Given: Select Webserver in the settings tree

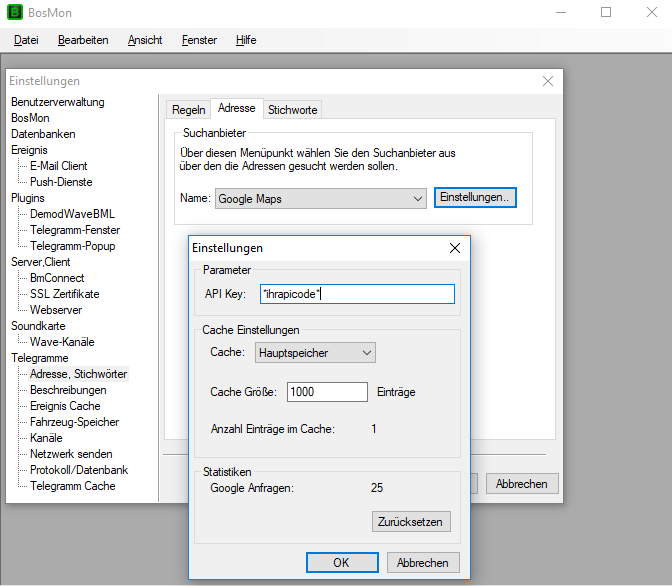Looking at the screenshot, I should (56, 310).
